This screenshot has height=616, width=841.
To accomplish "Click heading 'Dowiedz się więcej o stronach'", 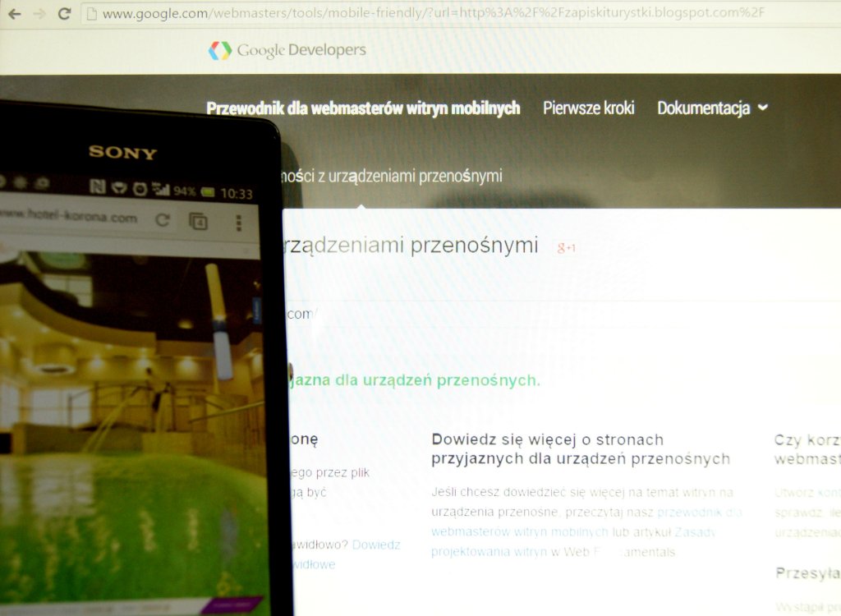I will (x=548, y=439).
